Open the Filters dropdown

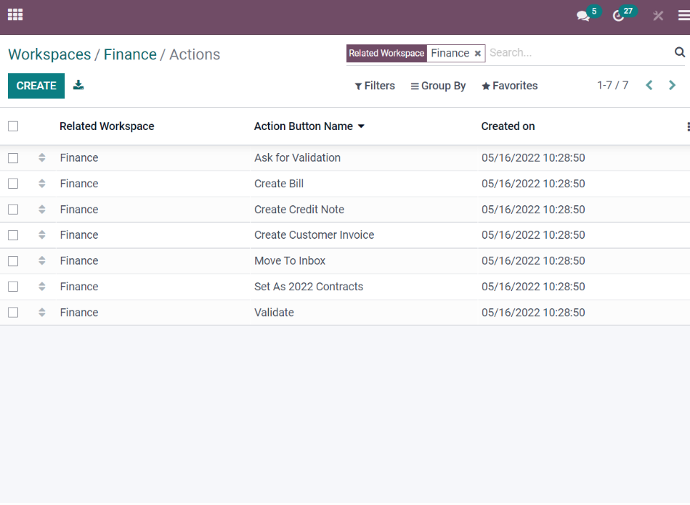point(375,86)
